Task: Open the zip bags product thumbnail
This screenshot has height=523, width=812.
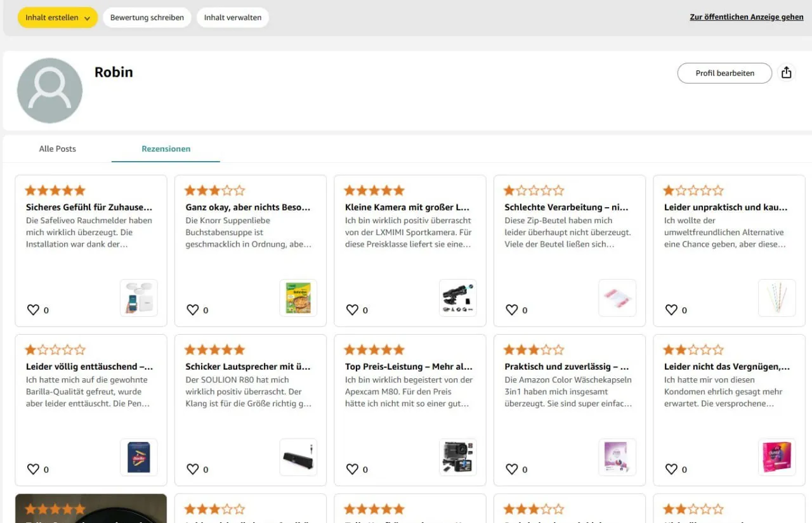Action: (x=617, y=298)
